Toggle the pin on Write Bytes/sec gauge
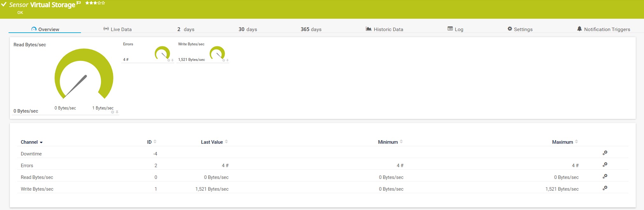Screen dimensions: 644x210 tap(227, 60)
